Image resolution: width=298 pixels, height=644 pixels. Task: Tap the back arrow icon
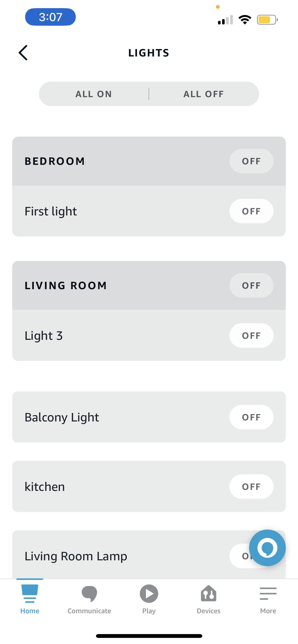tap(23, 53)
